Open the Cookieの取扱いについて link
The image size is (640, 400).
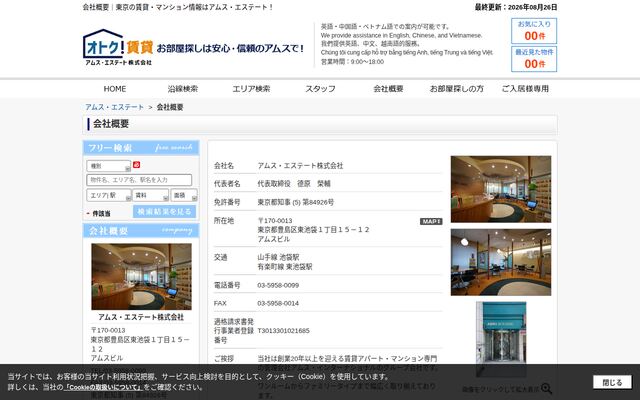(103, 387)
